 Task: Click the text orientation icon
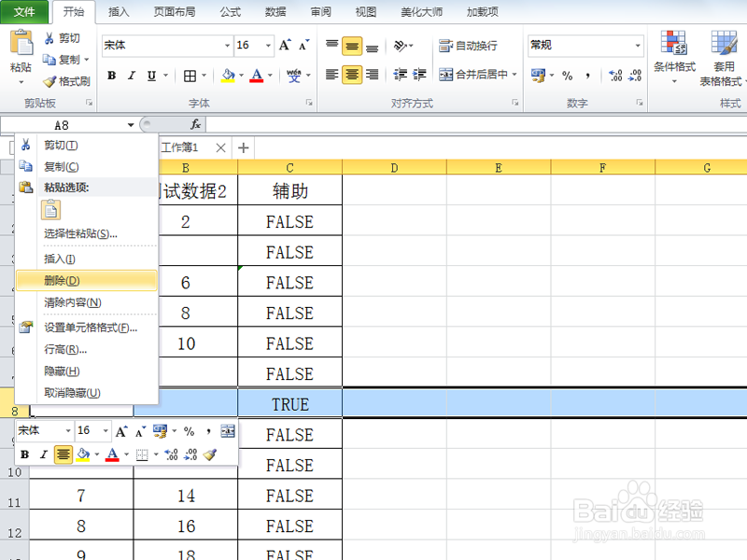click(x=401, y=46)
